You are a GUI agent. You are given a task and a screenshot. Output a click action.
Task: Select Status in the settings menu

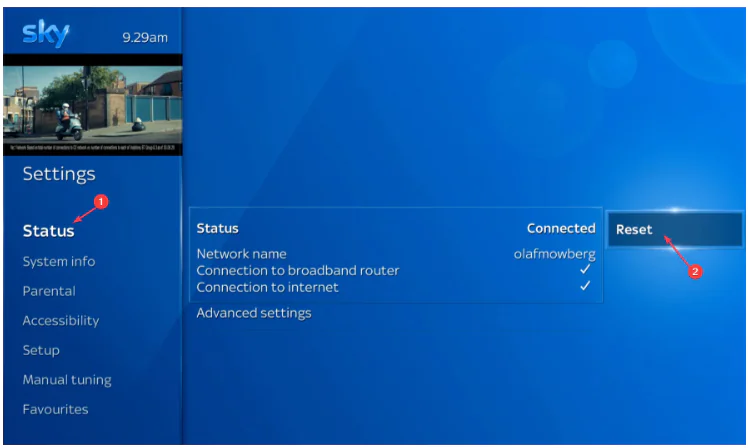coord(48,231)
